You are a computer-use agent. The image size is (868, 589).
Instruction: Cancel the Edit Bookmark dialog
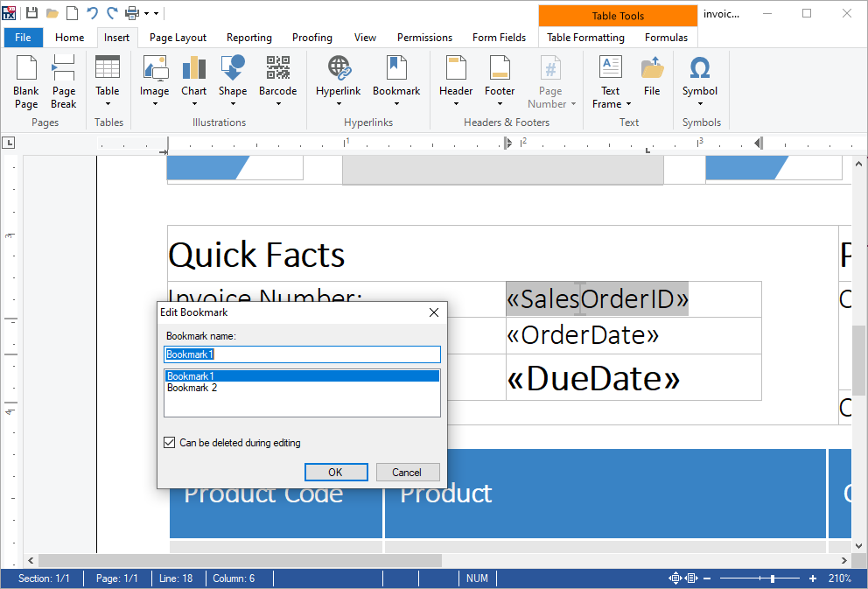click(407, 472)
